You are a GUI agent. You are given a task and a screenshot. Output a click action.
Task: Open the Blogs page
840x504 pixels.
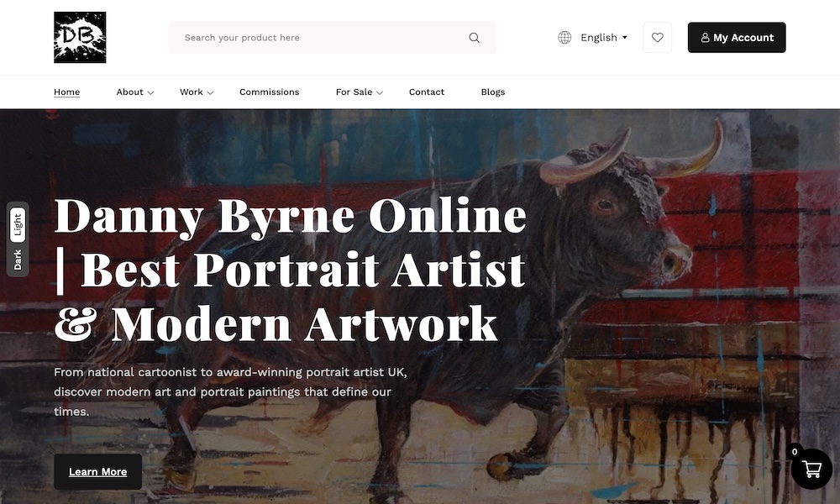click(x=493, y=92)
